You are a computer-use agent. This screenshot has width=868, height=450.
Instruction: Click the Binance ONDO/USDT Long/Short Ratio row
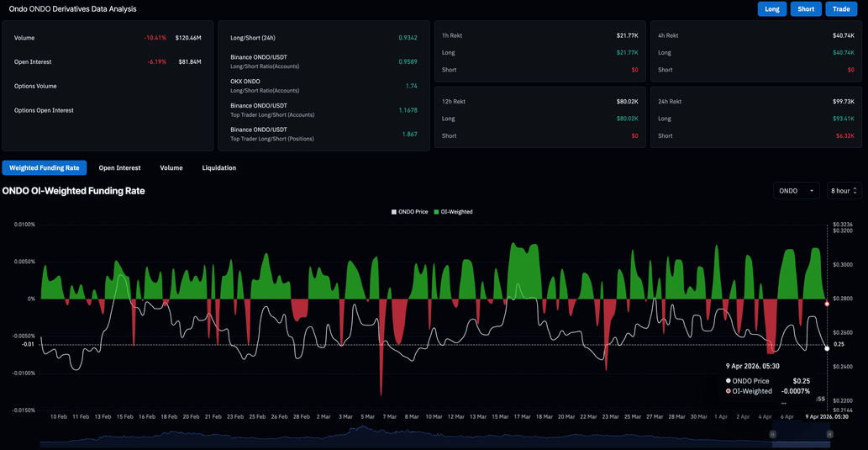[324, 61]
